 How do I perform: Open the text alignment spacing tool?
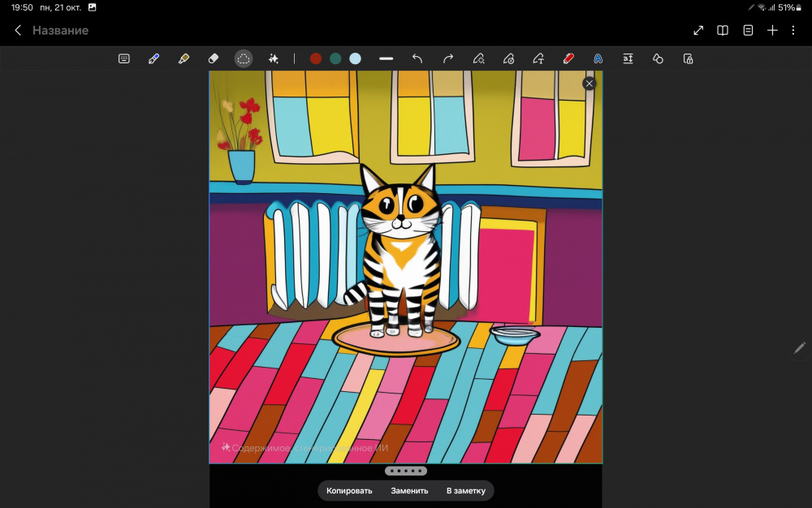coord(628,59)
